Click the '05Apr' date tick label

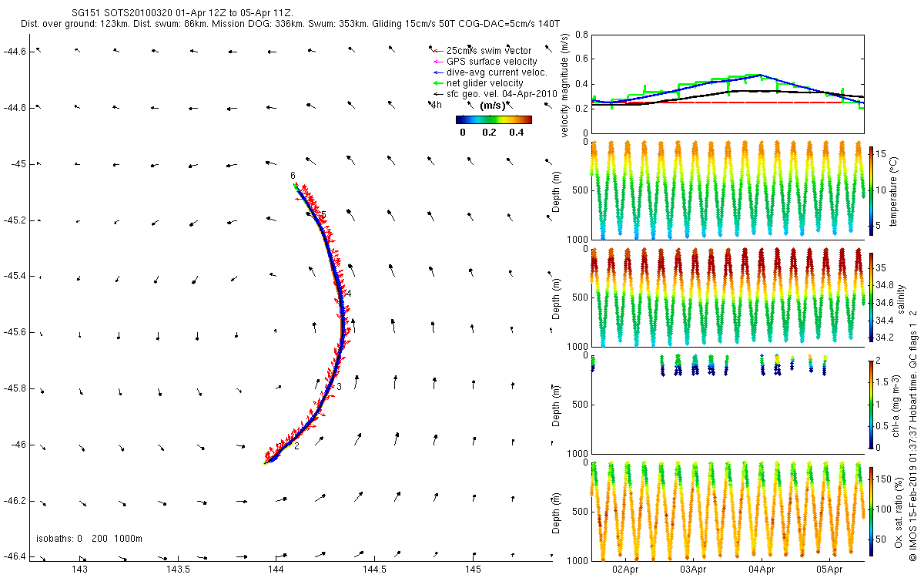coord(830,570)
